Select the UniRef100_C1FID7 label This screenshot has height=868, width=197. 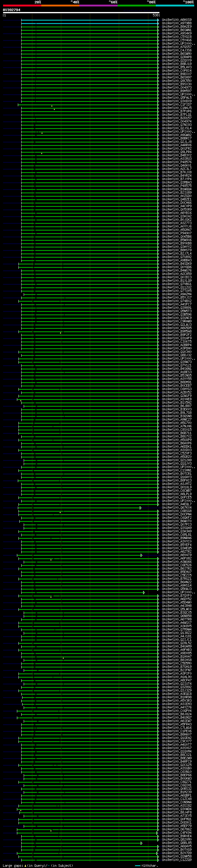[177, 104]
